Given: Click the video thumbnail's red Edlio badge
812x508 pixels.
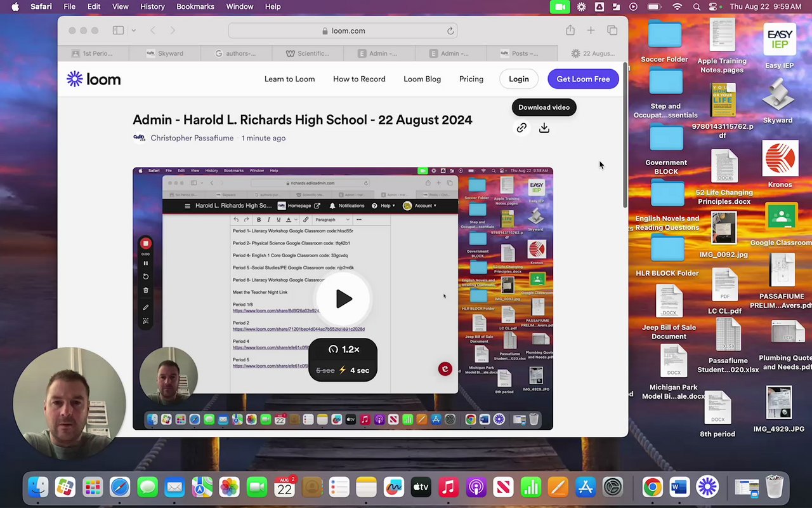Looking at the screenshot, I should tap(445, 368).
